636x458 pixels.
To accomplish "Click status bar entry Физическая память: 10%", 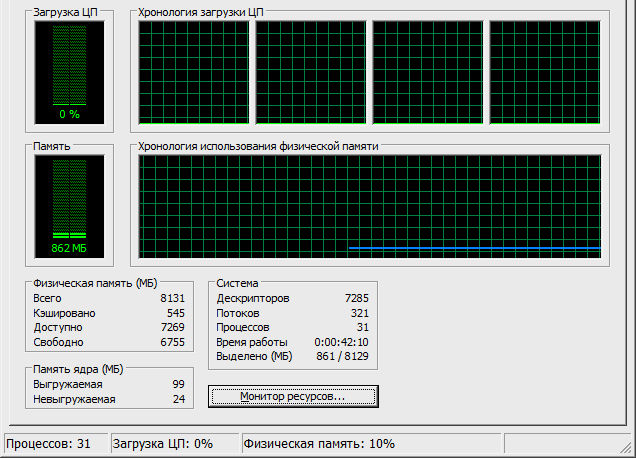I will tap(319, 443).
